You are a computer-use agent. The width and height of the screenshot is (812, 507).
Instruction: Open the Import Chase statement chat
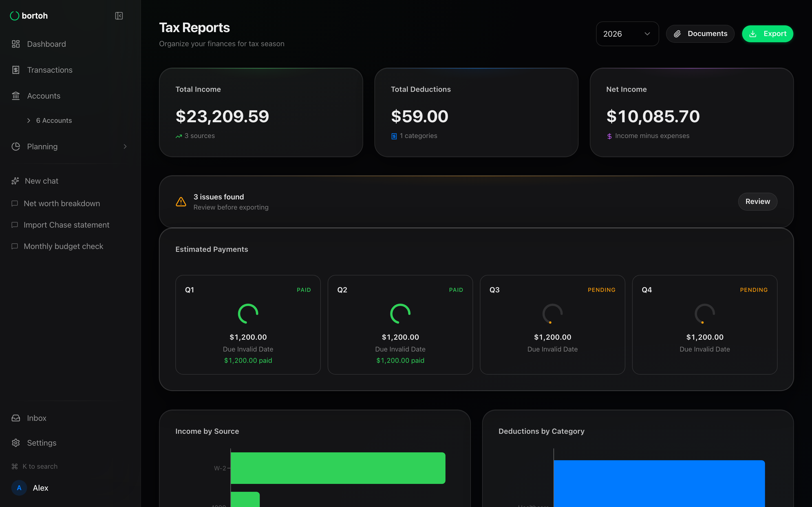[67, 225]
